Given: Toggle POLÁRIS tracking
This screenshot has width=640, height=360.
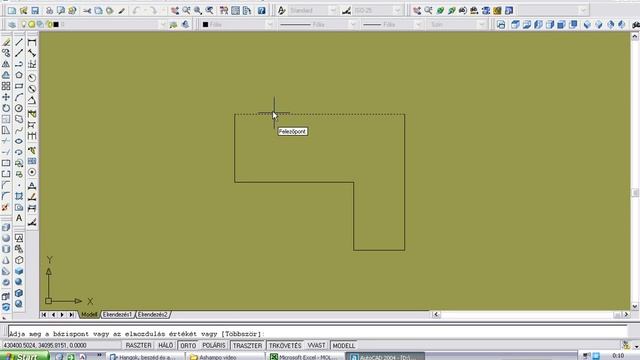Looking at the screenshot, I should coord(214,346).
